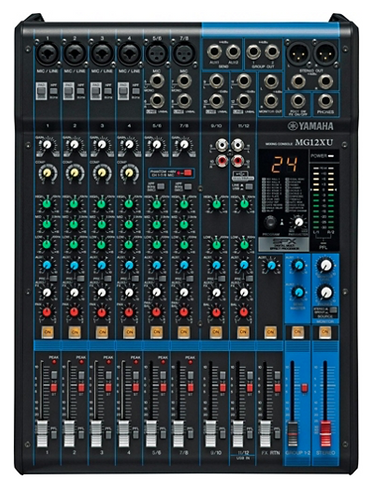This screenshot has width=371, height=480.
Task: Click channel 1 fader cap
Action: (x=41, y=433)
